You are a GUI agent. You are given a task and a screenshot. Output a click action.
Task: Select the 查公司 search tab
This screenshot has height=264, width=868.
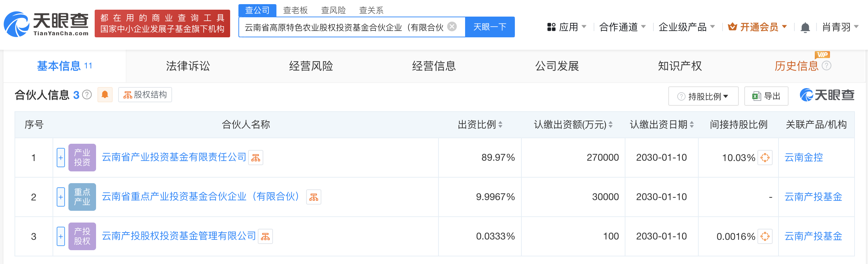click(257, 10)
